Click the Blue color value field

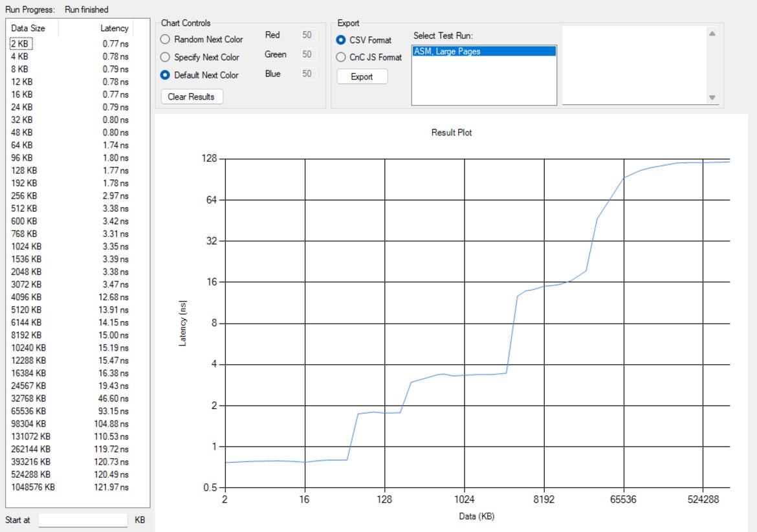click(x=307, y=73)
